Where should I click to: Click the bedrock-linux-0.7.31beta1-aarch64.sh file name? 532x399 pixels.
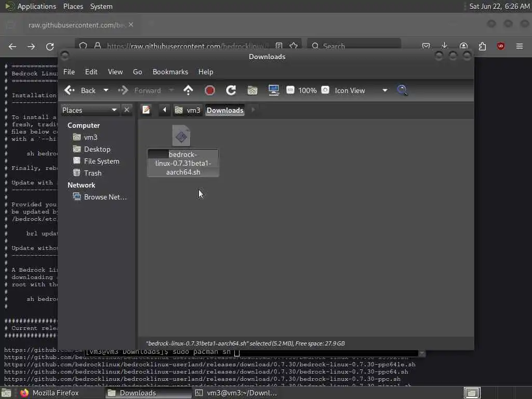[x=183, y=163]
